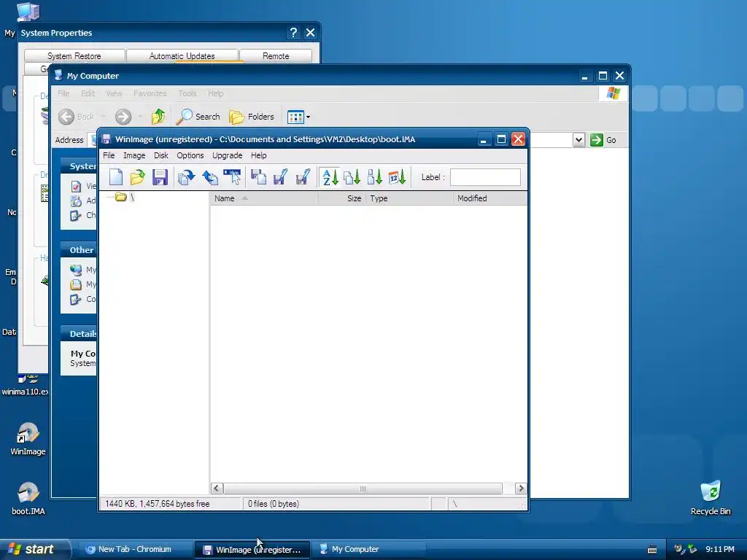Click the help question mark in System Properties
747x560 pixels.
coord(293,32)
